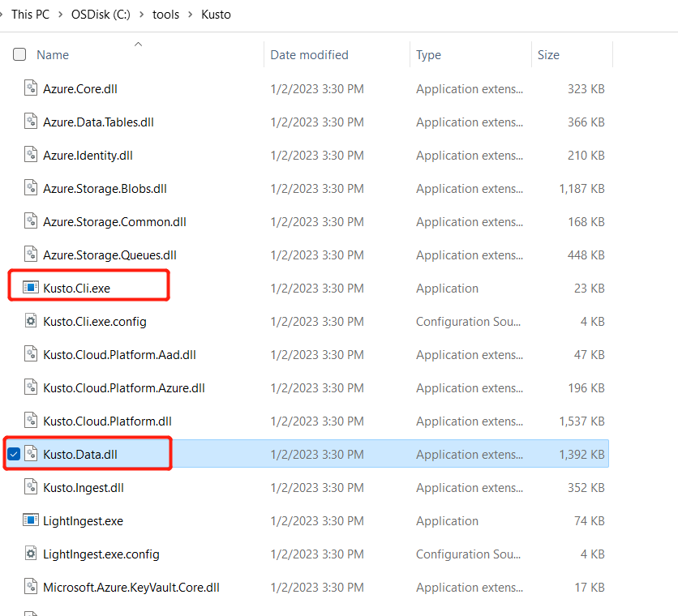This screenshot has width=678, height=616.
Task: Select the Kusto.Cloud.Platform.Azure.dll file name
Action: (123, 387)
